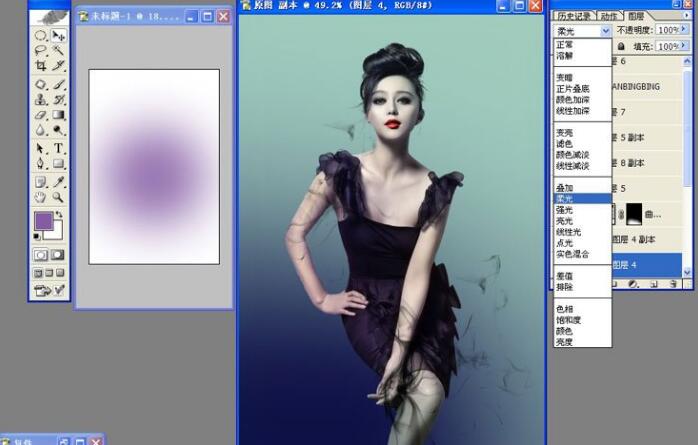Switch to the 历史记录 tab

click(574, 15)
